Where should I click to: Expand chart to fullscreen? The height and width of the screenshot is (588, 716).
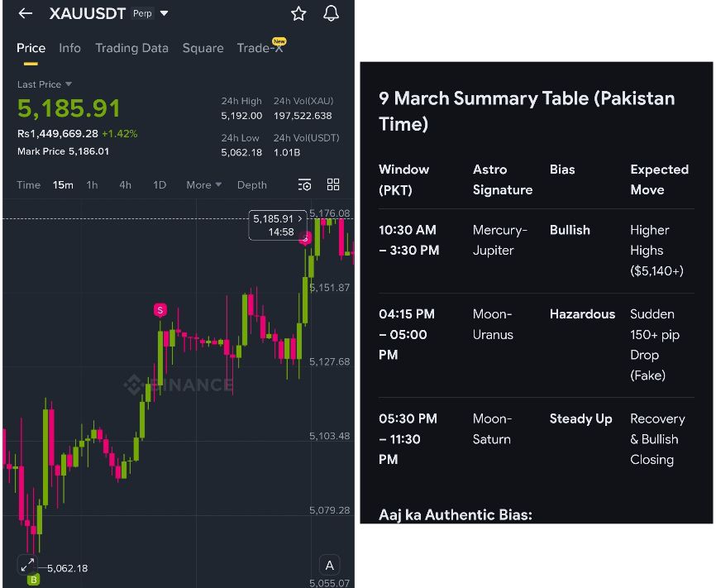(x=27, y=565)
